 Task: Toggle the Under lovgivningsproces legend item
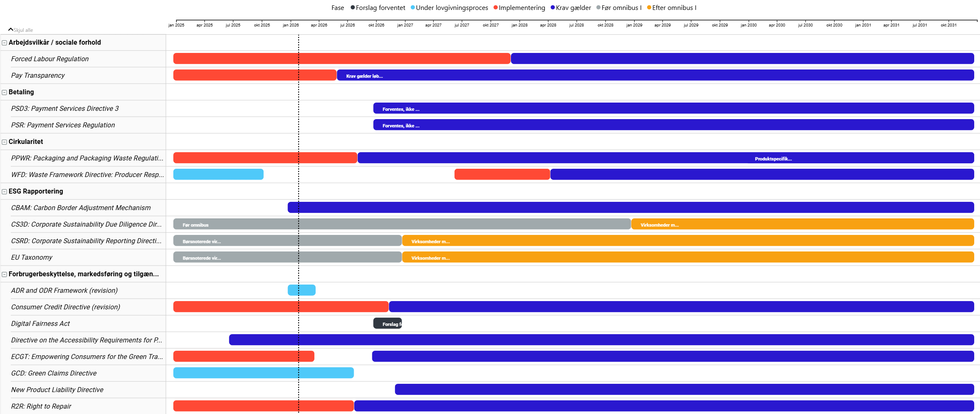click(x=449, y=8)
